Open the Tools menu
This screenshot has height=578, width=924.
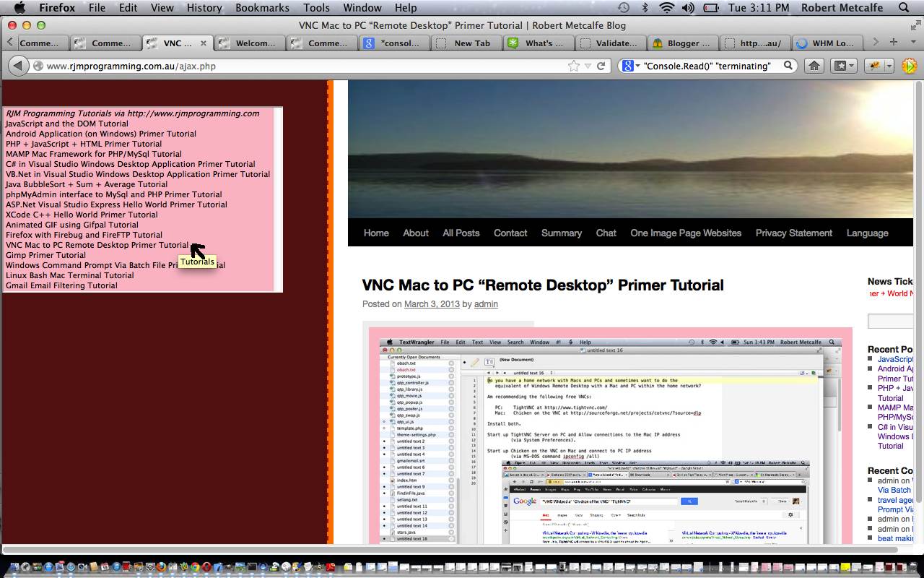316,8
